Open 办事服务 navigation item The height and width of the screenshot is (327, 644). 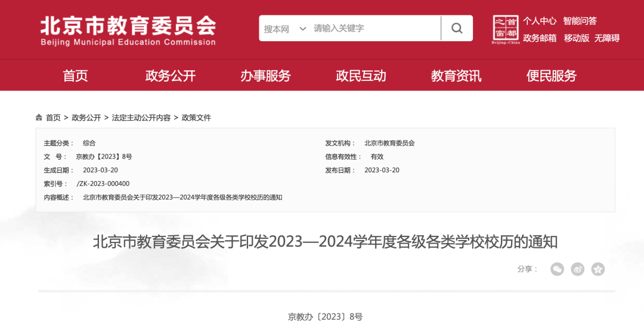point(266,76)
